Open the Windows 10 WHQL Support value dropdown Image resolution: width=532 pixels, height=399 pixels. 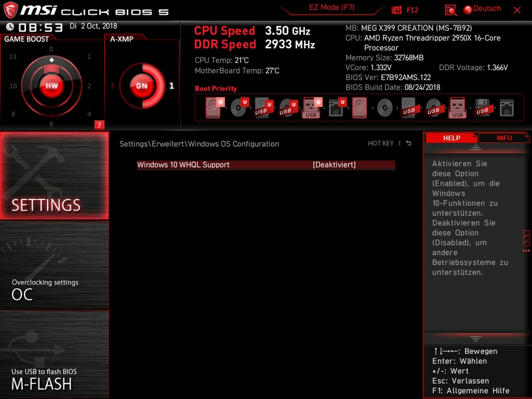[334, 165]
